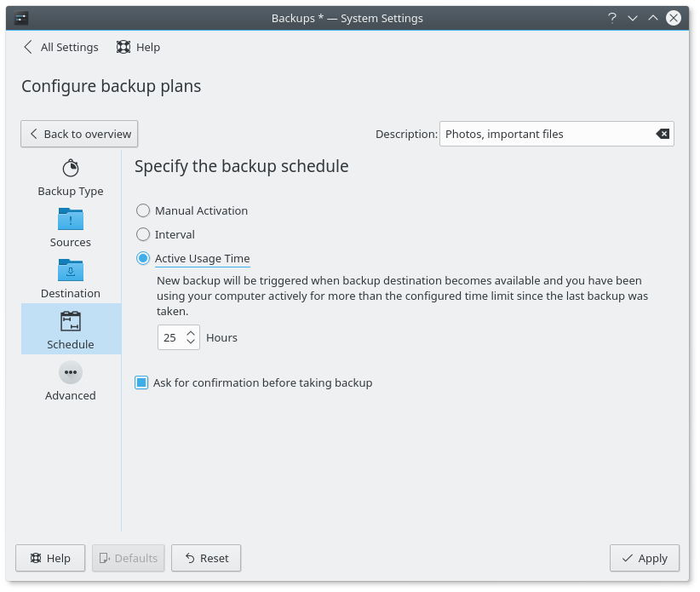
Task: Increase the hours value with up arrow
Action: point(191,333)
